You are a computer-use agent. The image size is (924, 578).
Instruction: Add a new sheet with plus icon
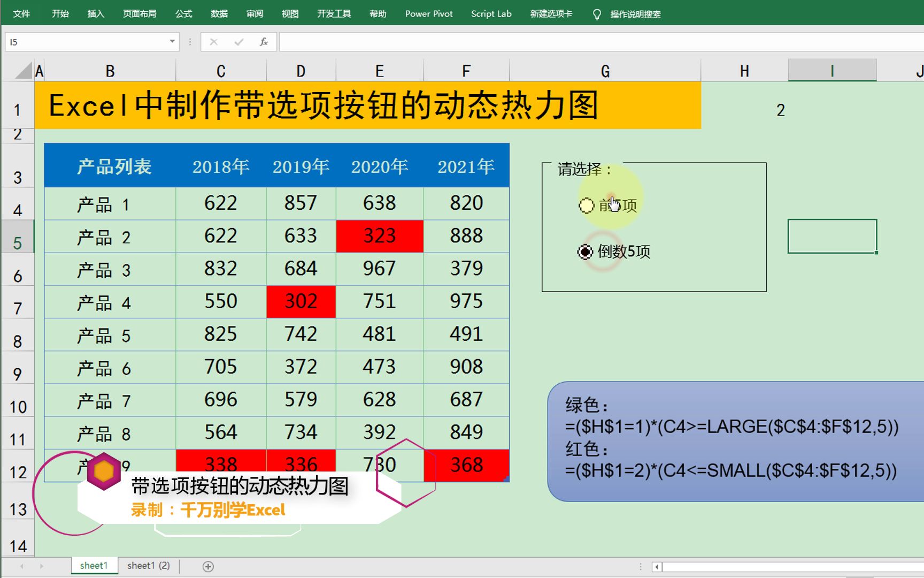(x=209, y=566)
